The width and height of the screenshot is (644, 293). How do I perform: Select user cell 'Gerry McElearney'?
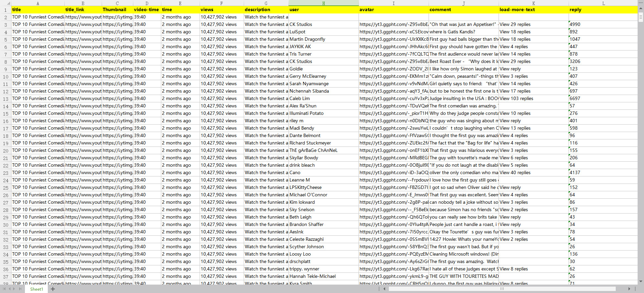click(324, 76)
